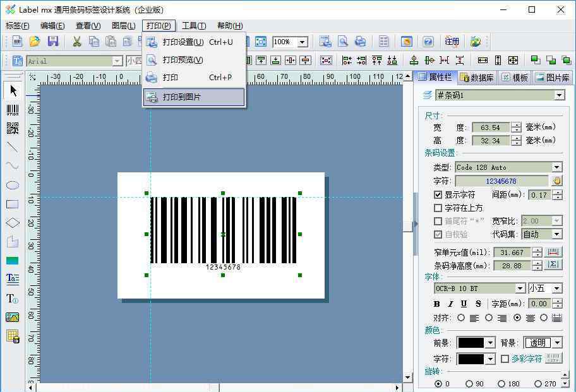The height and width of the screenshot is (392, 576).
Task: Choose the straight line drawing tool
Action: pyautogui.click(x=13, y=147)
